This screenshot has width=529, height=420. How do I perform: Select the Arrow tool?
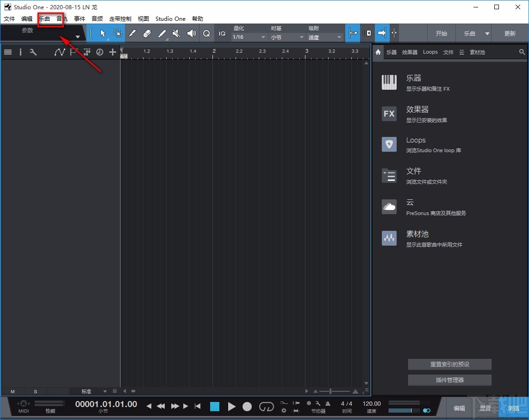[103, 33]
